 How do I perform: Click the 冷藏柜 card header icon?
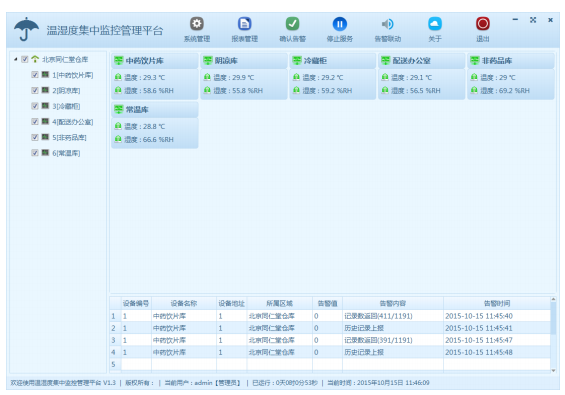[x=297, y=61]
